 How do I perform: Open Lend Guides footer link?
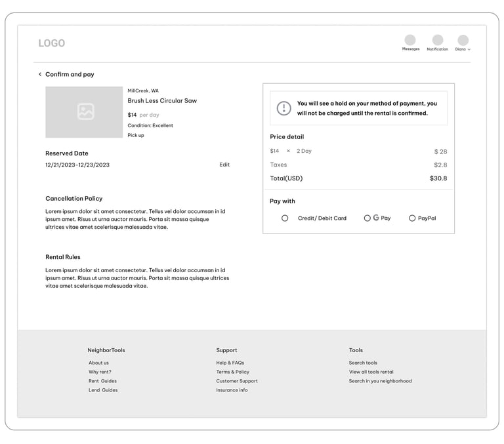click(103, 390)
